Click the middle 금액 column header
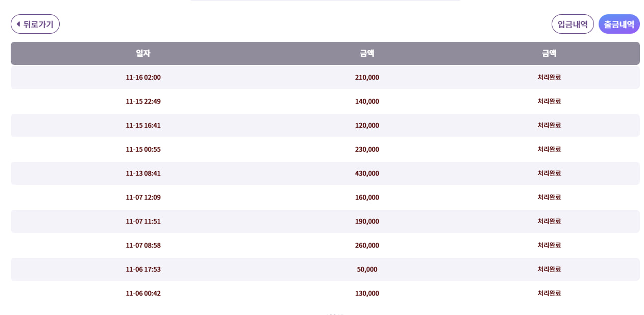644x315 pixels. tap(367, 53)
